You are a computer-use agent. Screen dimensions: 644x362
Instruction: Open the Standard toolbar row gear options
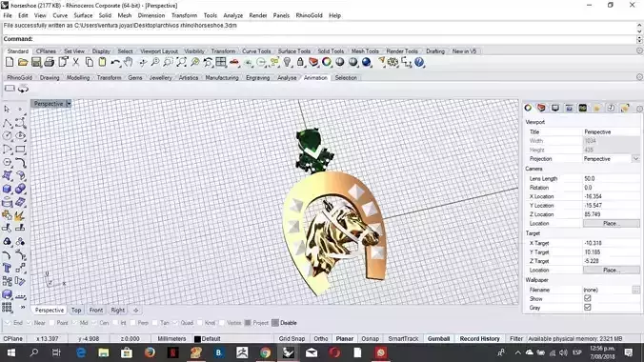click(639, 50)
